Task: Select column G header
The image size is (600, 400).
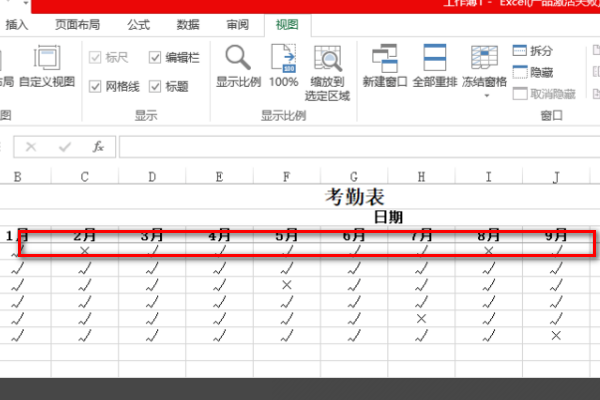Action: pos(354,177)
